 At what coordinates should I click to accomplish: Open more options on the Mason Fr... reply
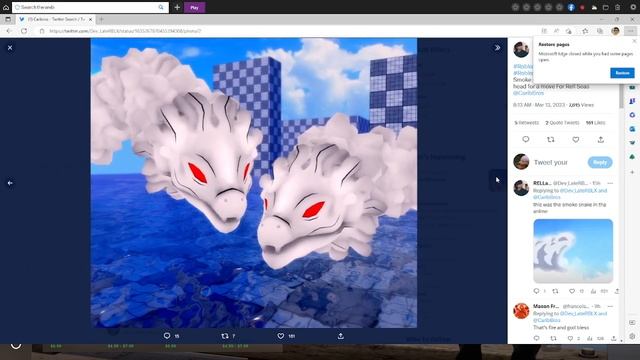pyautogui.click(x=610, y=306)
